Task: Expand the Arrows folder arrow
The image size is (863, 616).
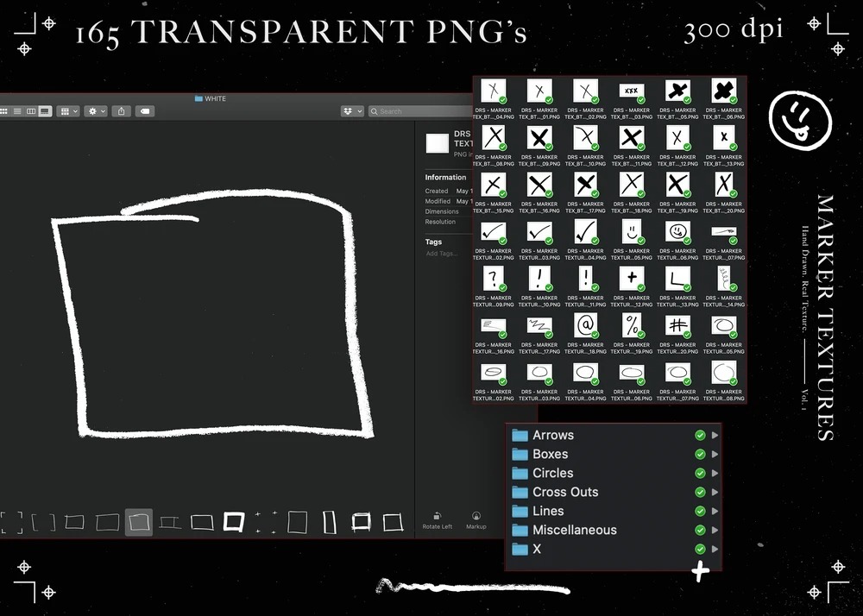Action: coord(715,436)
